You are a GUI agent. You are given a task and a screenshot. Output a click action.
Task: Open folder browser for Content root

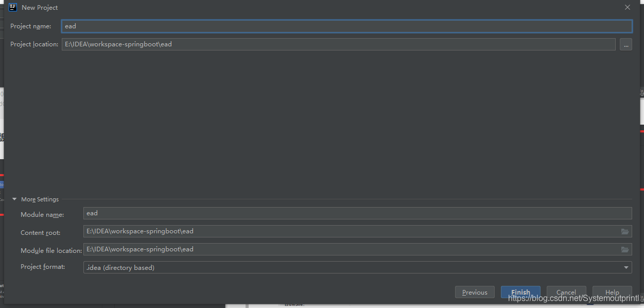625,231
